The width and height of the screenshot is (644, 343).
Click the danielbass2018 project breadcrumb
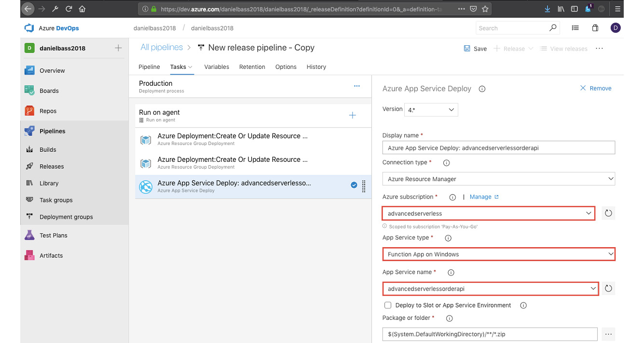(x=212, y=28)
